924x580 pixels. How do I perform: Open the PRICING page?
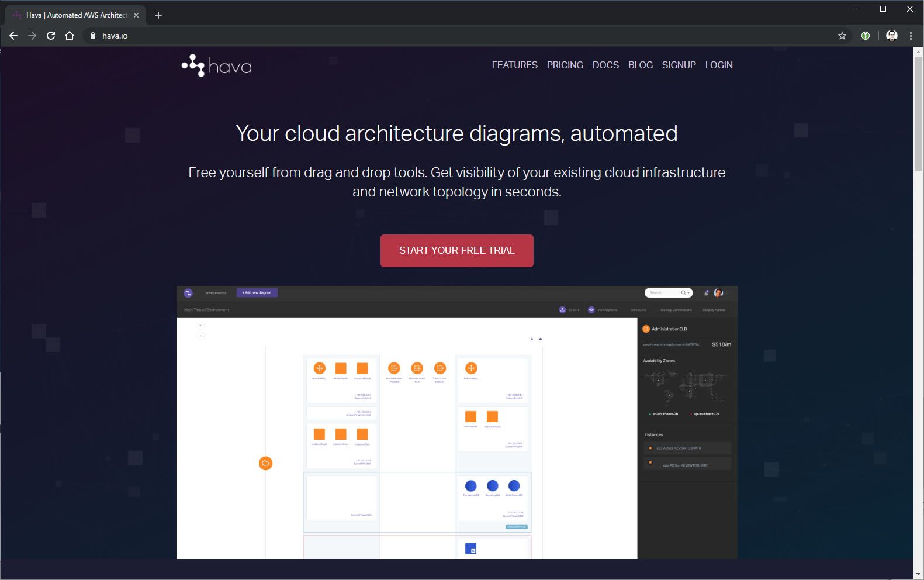565,65
